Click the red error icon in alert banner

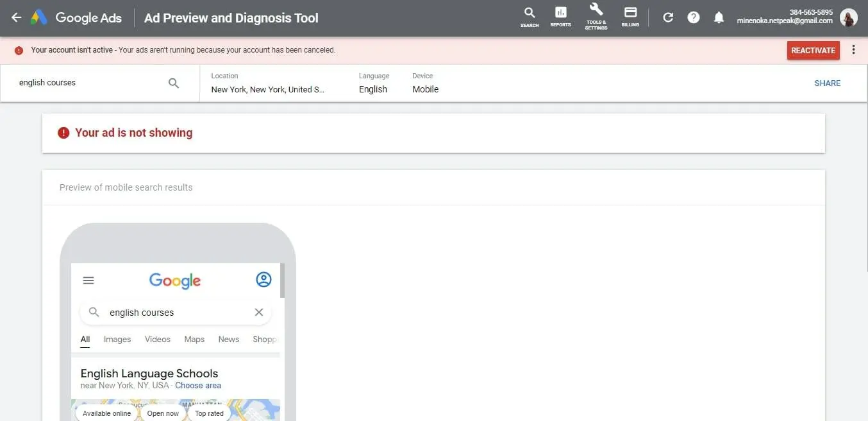(19, 50)
